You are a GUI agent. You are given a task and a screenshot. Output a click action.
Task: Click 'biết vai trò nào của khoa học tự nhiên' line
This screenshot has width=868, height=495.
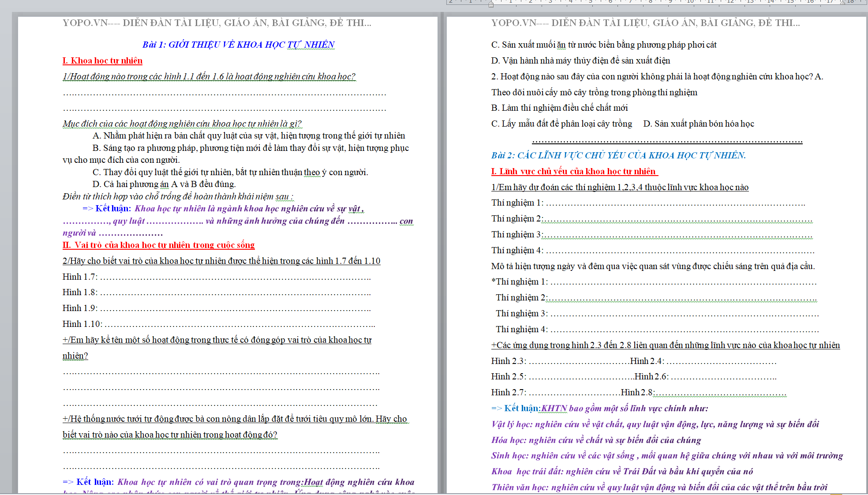(170, 435)
